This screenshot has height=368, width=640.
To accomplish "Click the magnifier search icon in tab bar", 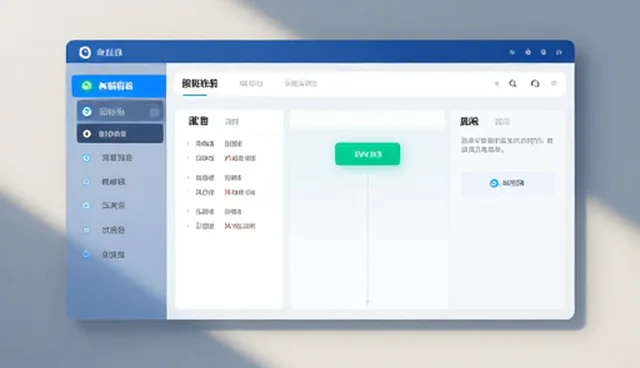I will pyautogui.click(x=513, y=84).
